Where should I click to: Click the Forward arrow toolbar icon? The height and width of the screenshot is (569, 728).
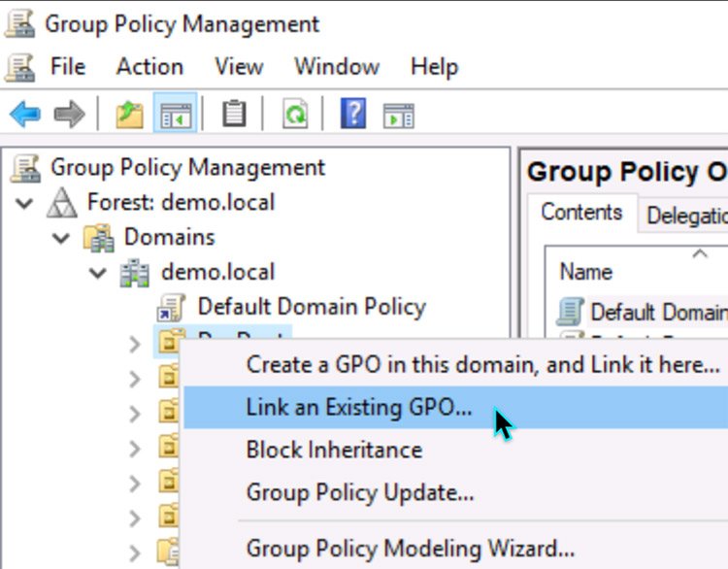(69, 115)
